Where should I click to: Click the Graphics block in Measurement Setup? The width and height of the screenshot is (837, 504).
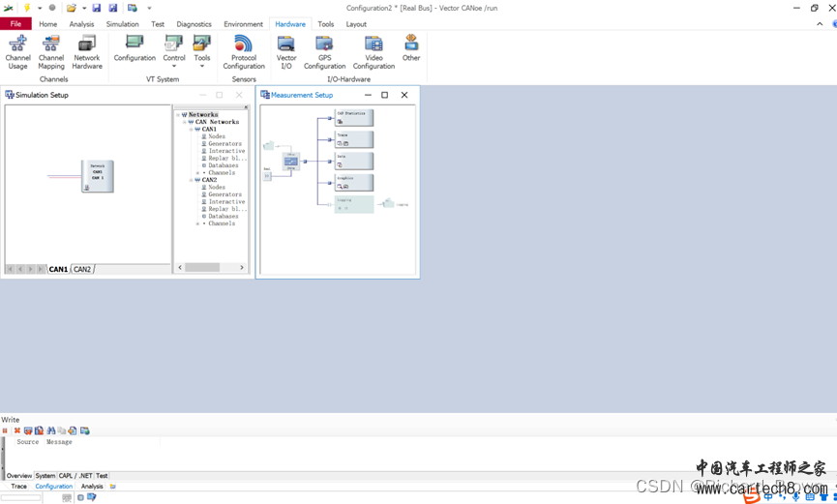pyautogui.click(x=354, y=183)
